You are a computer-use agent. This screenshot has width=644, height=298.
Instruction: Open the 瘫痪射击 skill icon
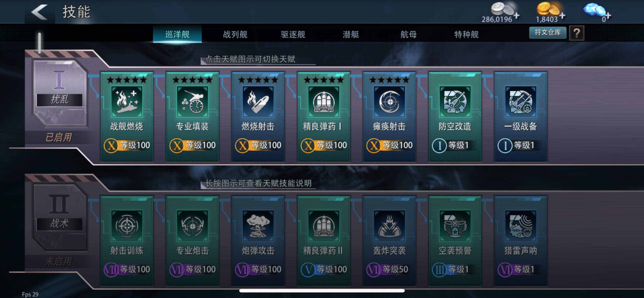(389, 102)
